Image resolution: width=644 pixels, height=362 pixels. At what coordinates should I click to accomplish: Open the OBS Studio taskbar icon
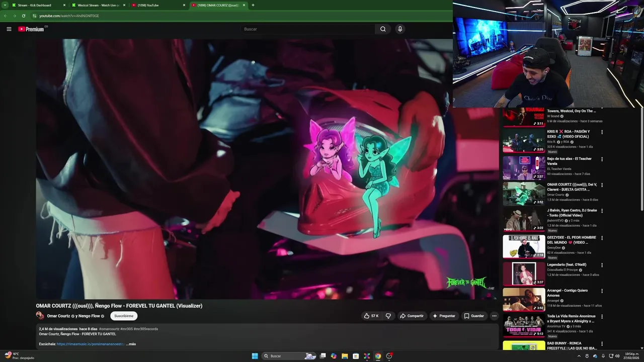tap(389, 356)
